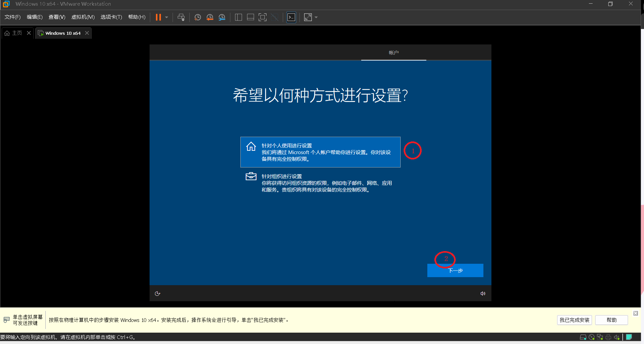Send Ctrl+Alt+Del to the virtual machine
The width and height of the screenshot is (644, 344).
click(x=181, y=17)
